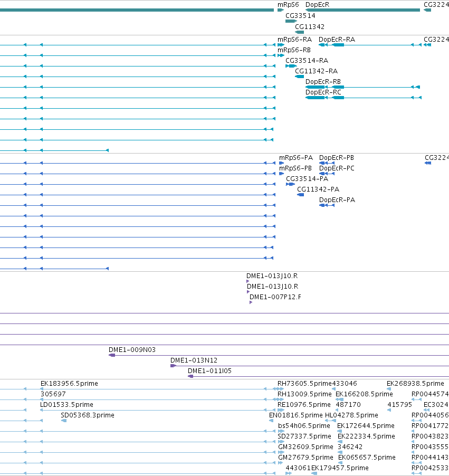The image size is (449, 476).
Task: Open EST RE10976.5prime label
Action: [x=304, y=405]
